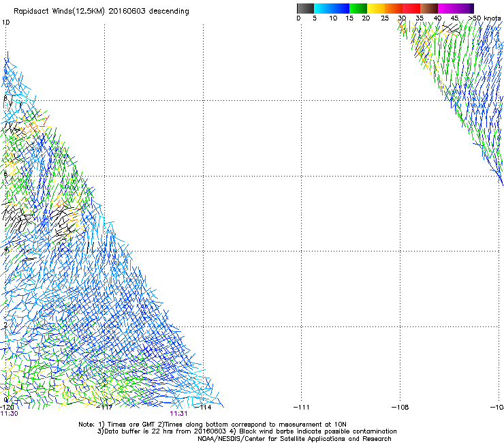Click the longitude label '-111'
504x443 pixels.
click(x=302, y=408)
